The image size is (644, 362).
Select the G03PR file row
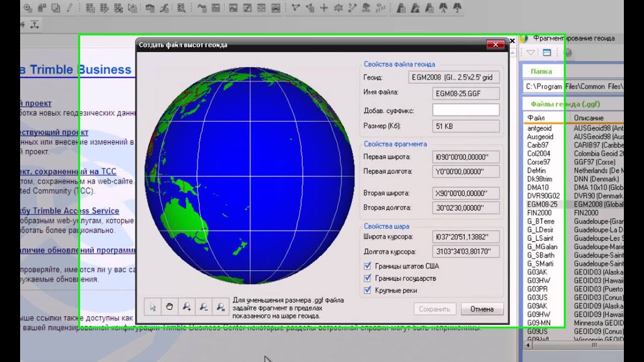click(574, 289)
